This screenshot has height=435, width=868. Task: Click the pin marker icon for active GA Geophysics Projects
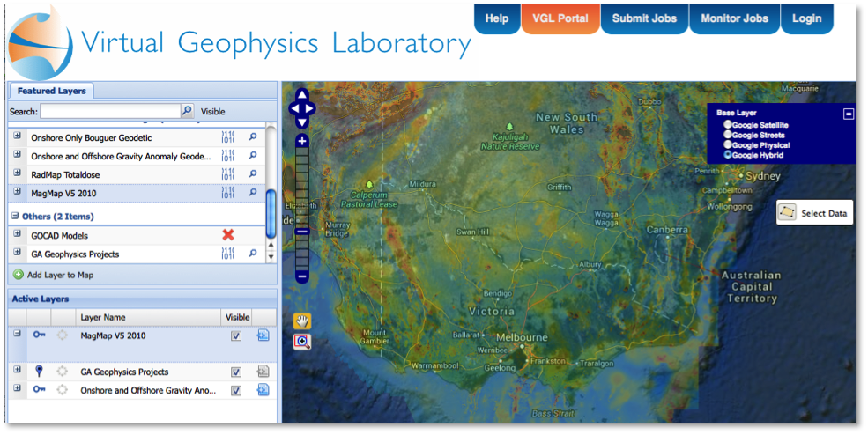(x=39, y=371)
